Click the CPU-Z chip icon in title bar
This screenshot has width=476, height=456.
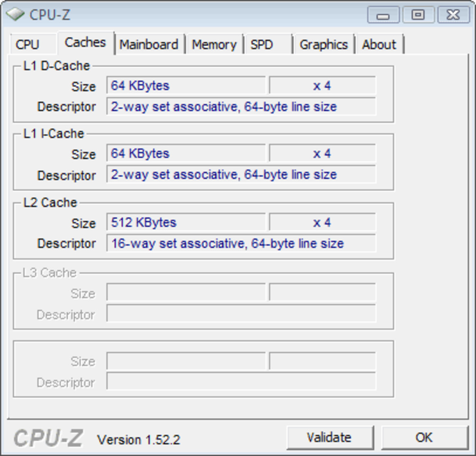(15, 14)
